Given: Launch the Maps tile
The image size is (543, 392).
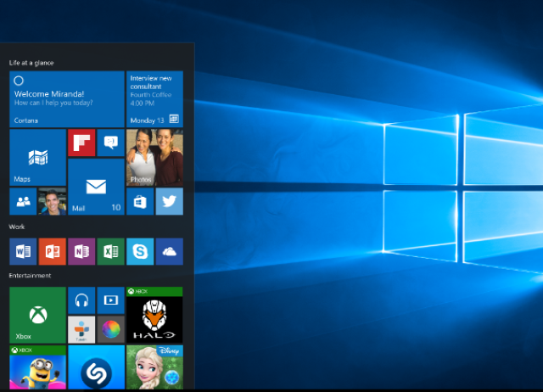Looking at the screenshot, I should pos(37,158).
